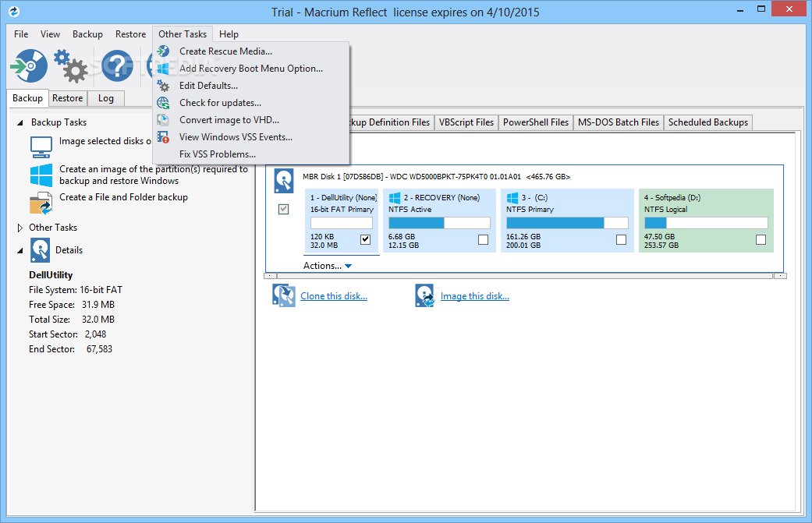The image size is (812, 523).
Task: Choose Convert image to VHD
Action: (x=251, y=119)
